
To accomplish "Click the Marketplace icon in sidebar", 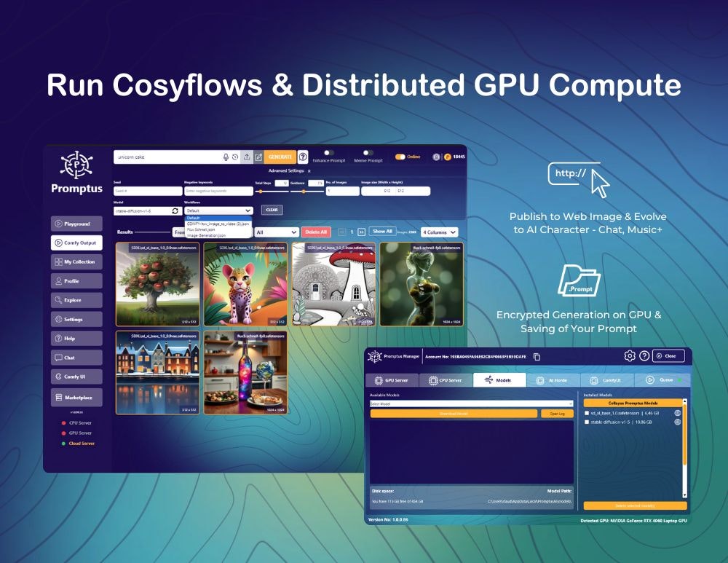I will pyautogui.click(x=58, y=398).
